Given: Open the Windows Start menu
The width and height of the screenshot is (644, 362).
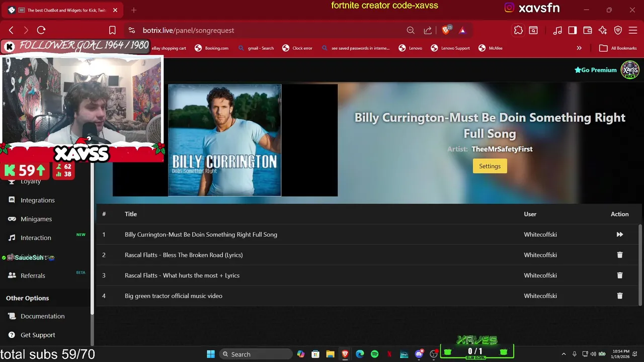Looking at the screenshot, I should [211, 354].
